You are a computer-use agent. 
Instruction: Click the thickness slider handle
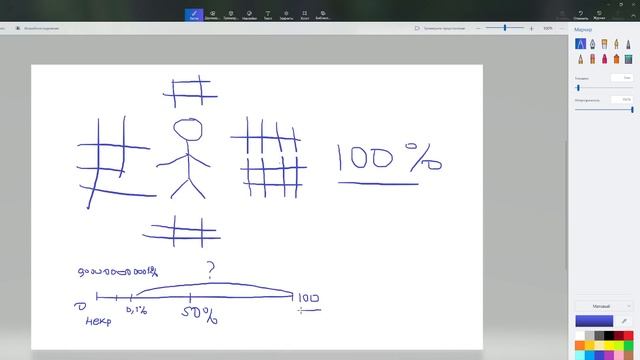tap(578, 88)
